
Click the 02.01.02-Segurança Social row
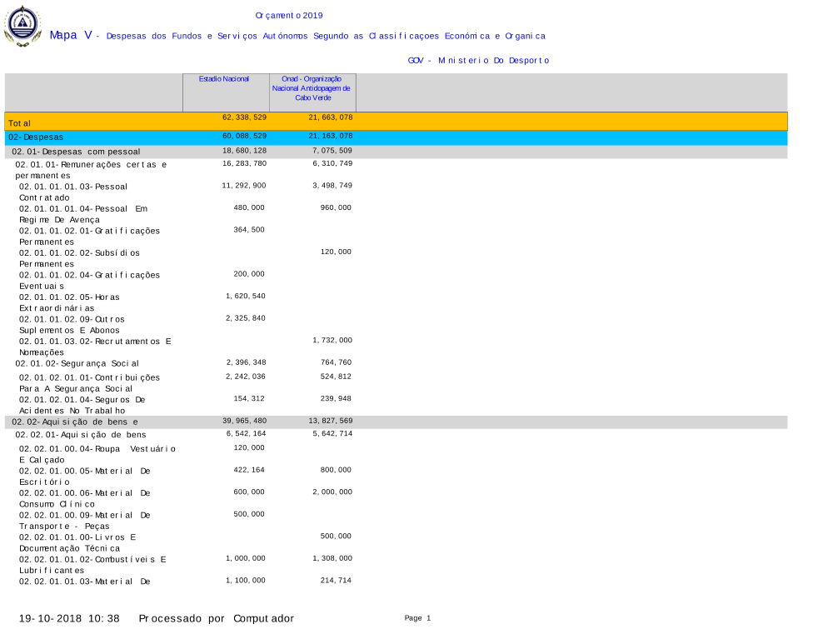(x=77, y=363)
